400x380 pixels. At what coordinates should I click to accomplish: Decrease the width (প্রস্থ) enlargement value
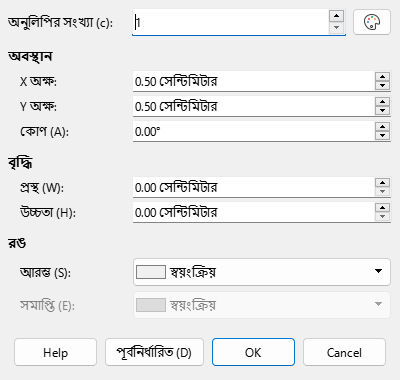tap(382, 192)
